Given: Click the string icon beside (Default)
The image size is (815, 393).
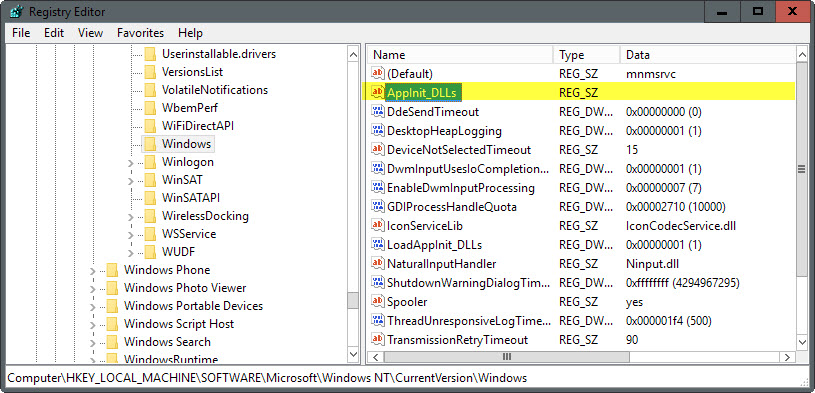Looking at the screenshot, I should [377, 73].
